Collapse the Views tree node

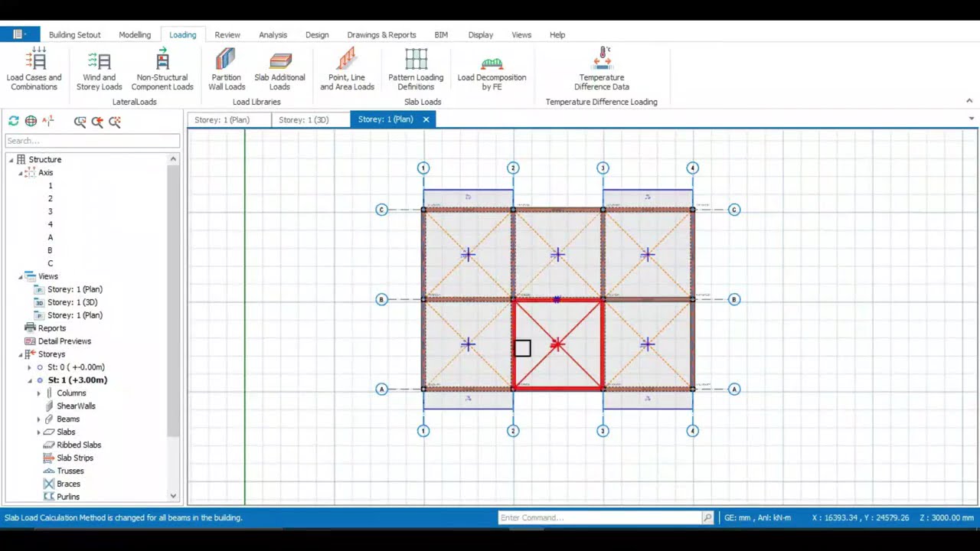(21, 276)
